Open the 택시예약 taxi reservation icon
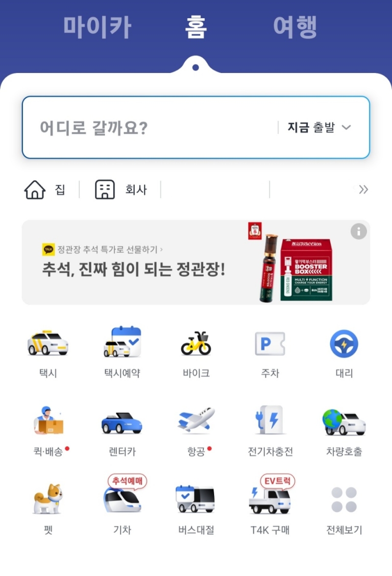 [x=122, y=342]
